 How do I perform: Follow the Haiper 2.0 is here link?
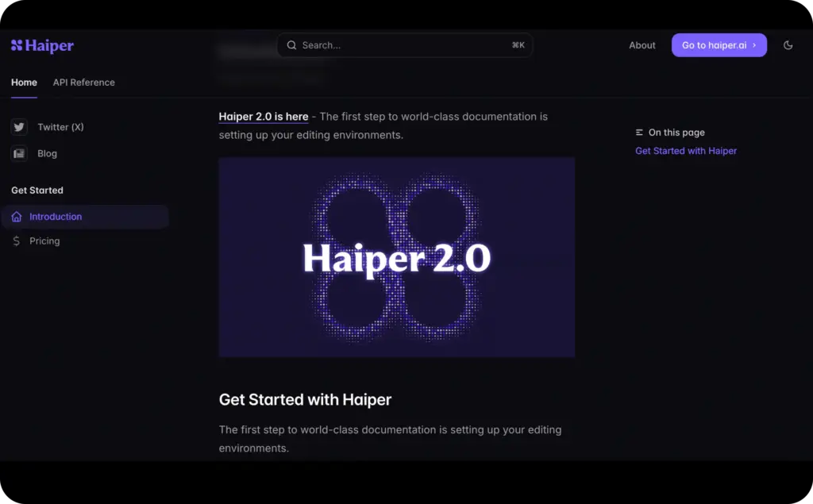264,117
